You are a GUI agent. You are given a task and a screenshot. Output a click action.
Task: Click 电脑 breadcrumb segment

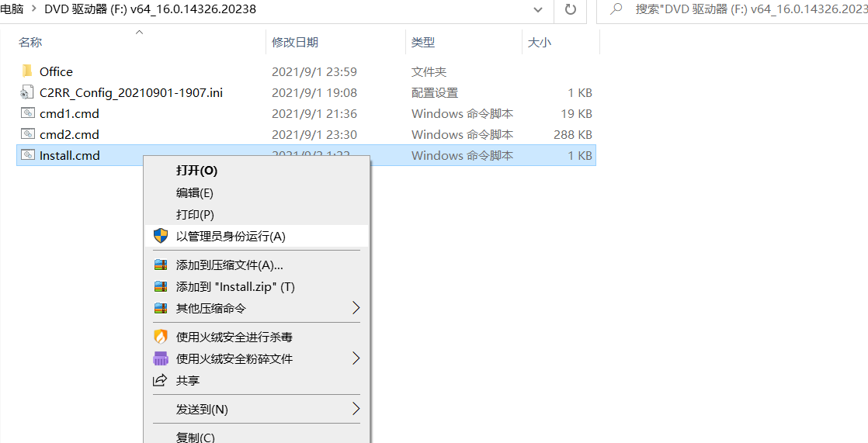[12, 9]
